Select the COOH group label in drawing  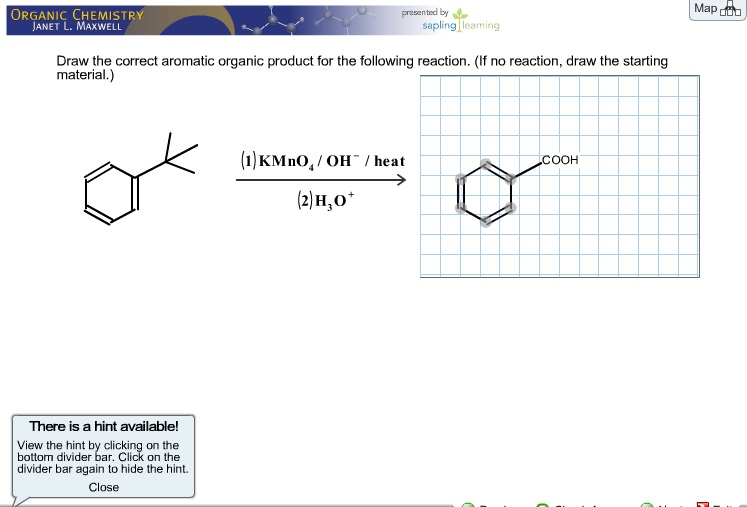560,160
